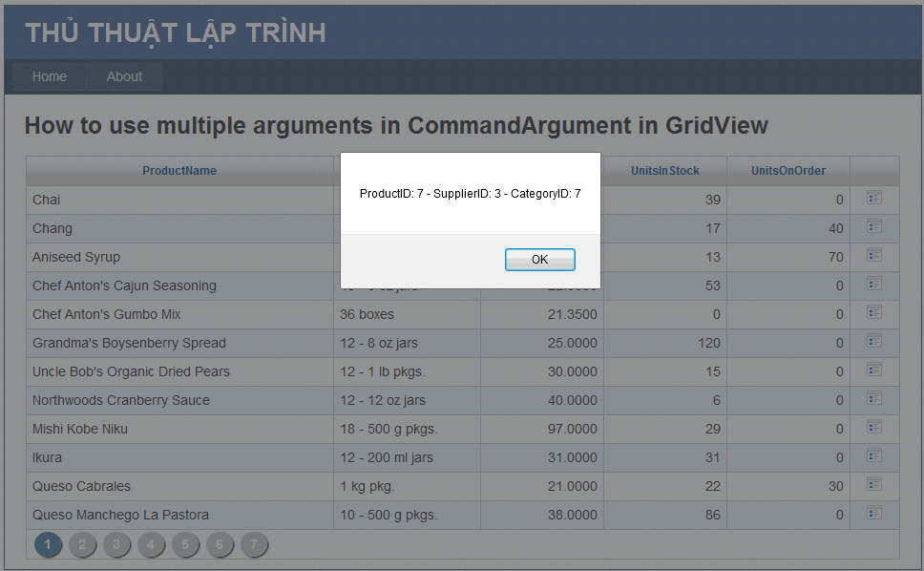
Task: Go to pager page 2
Action: pyautogui.click(x=82, y=544)
